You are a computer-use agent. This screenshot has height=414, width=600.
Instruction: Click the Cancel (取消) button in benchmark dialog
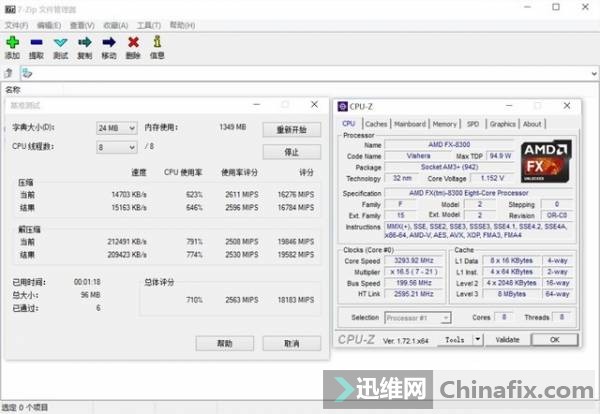292,343
